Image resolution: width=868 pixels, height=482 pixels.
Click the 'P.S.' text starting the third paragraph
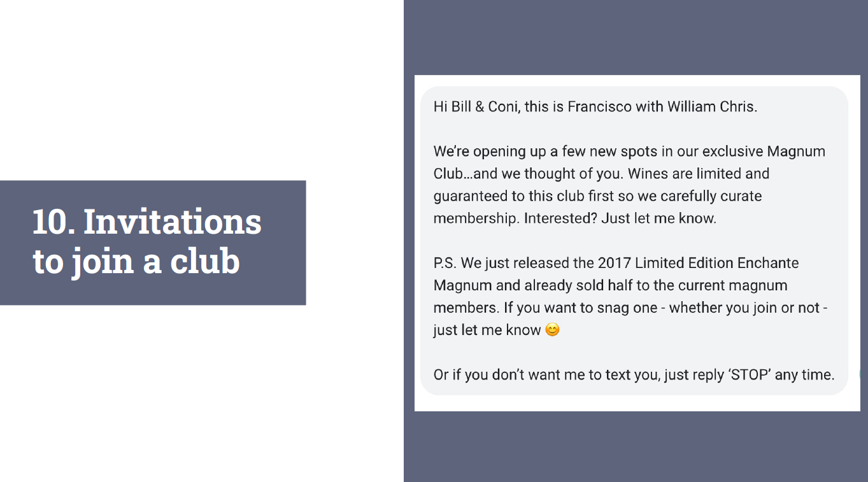pyautogui.click(x=445, y=263)
